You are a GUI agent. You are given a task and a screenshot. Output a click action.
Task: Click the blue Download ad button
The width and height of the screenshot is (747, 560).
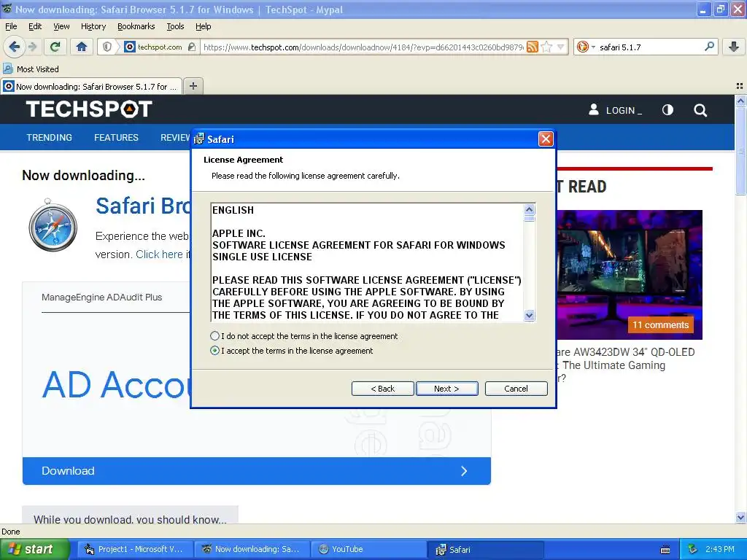coord(256,471)
